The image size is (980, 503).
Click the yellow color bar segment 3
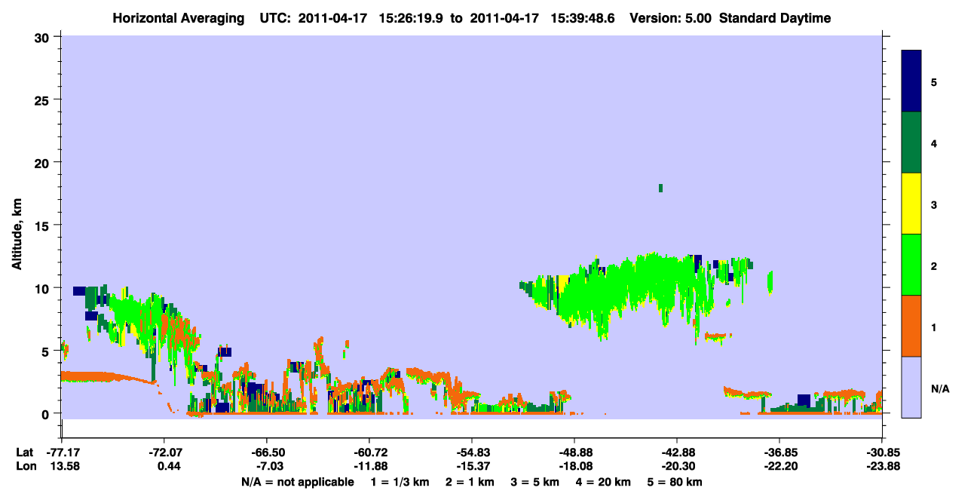coord(911,204)
